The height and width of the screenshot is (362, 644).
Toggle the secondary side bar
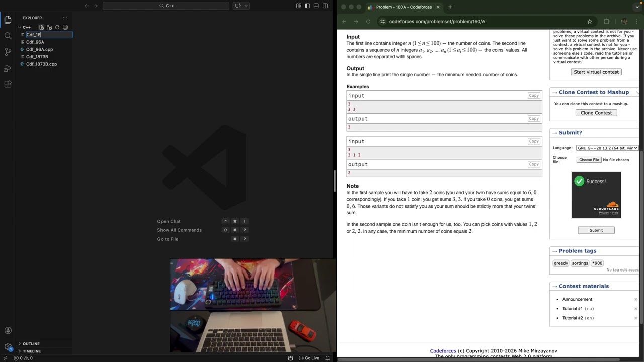click(x=325, y=6)
